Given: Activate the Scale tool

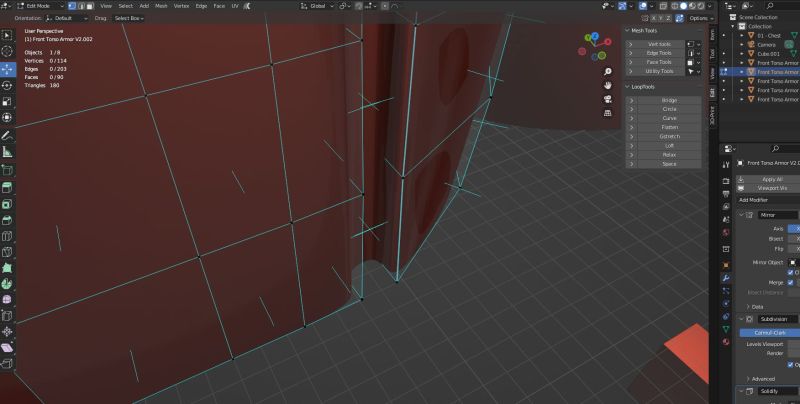Looking at the screenshot, I should pyautogui.click(x=7, y=102).
